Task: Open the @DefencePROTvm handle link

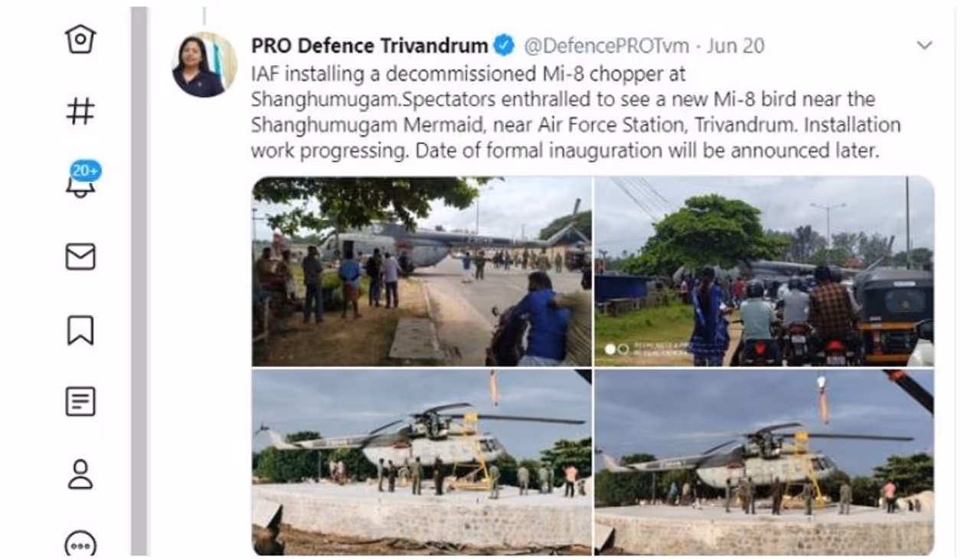Action: [606, 46]
